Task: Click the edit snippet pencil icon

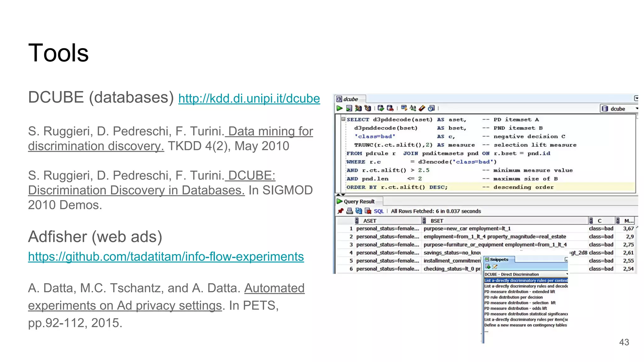Action: coord(495,267)
